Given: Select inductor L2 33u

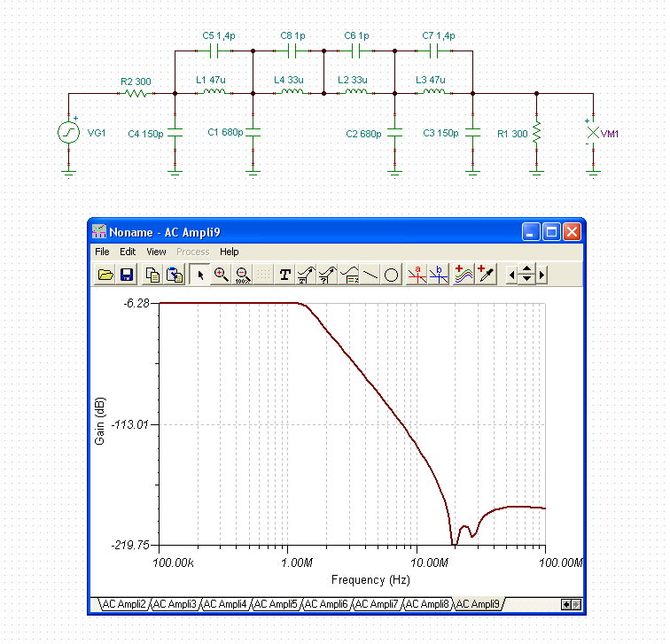Looking at the screenshot, I should 356,91.
